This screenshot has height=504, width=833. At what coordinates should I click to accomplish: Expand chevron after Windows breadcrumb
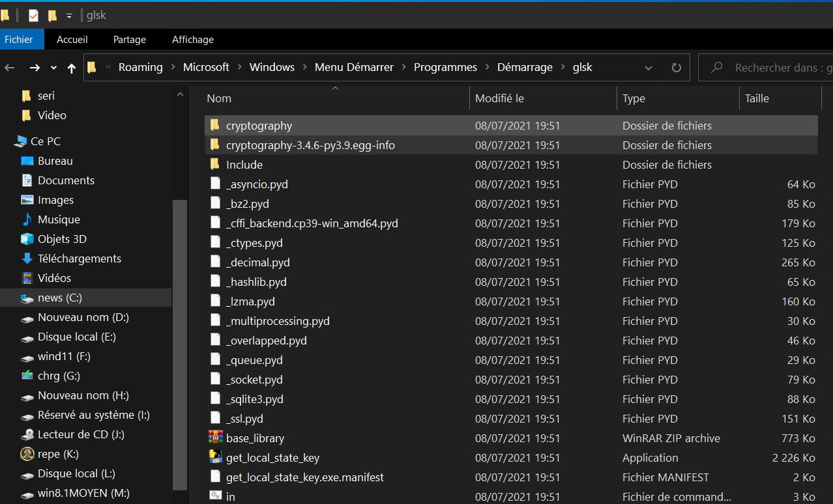(304, 67)
